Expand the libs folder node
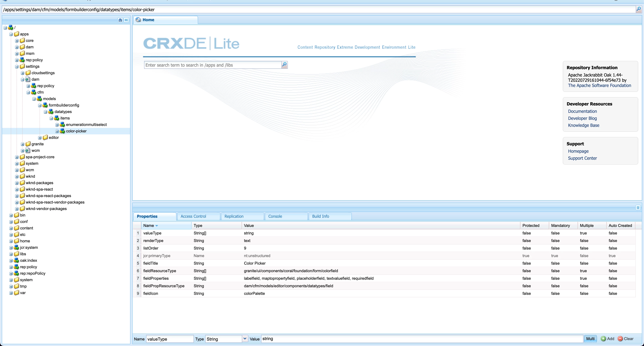The width and height of the screenshot is (644, 346). 11,254
